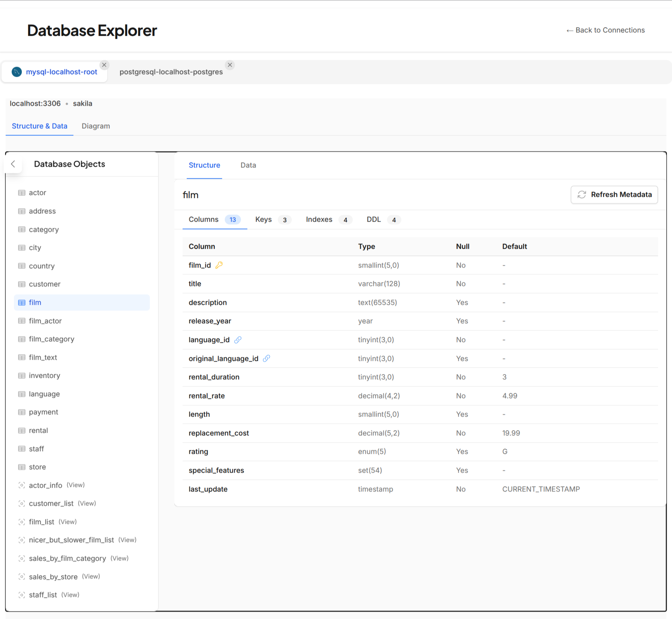The image size is (672, 619).
Task: Click the primary key icon next to film_id
Action: (219, 265)
